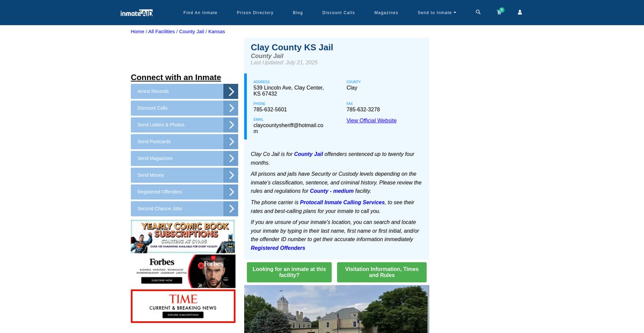
Task: Follow Protocall Inmate Calling Services link
Action: (342, 202)
